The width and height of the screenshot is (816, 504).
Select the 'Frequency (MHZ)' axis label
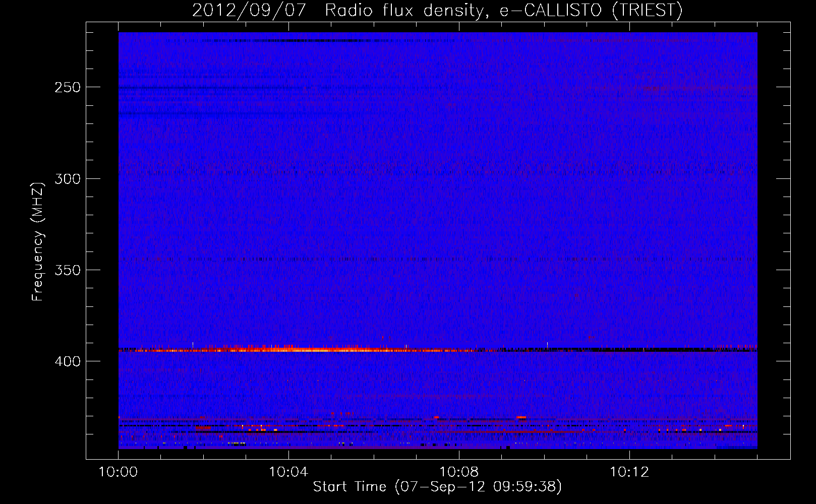[38, 241]
